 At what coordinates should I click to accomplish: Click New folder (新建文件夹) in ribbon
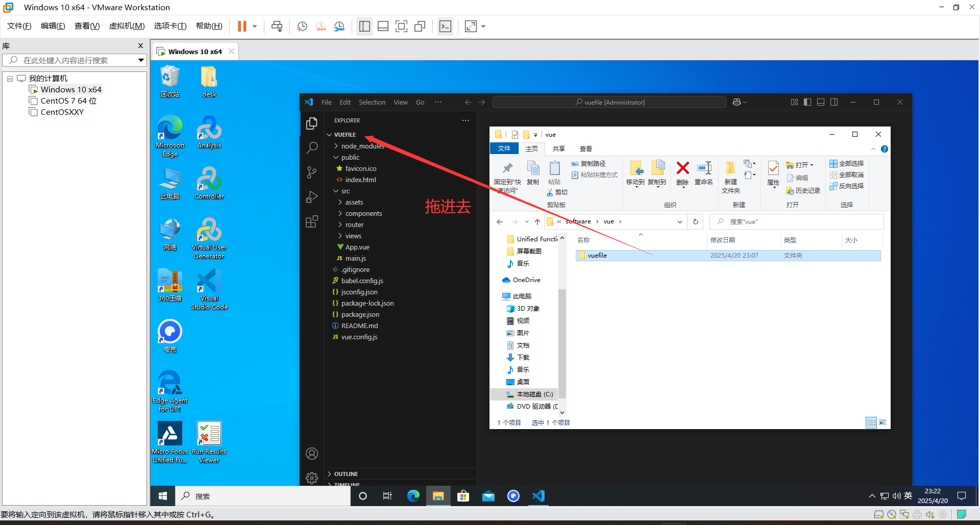(731, 177)
